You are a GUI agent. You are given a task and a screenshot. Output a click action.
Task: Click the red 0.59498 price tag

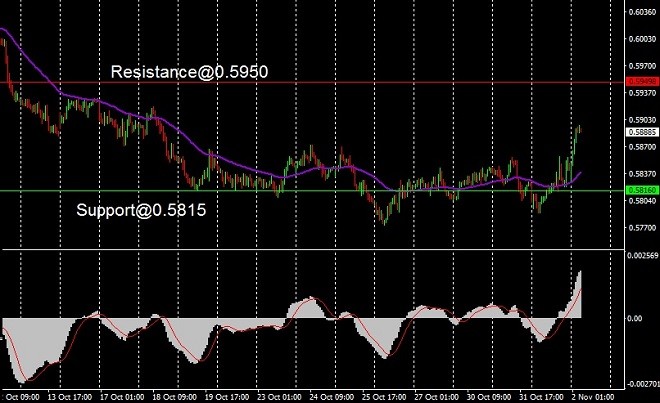click(642, 81)
